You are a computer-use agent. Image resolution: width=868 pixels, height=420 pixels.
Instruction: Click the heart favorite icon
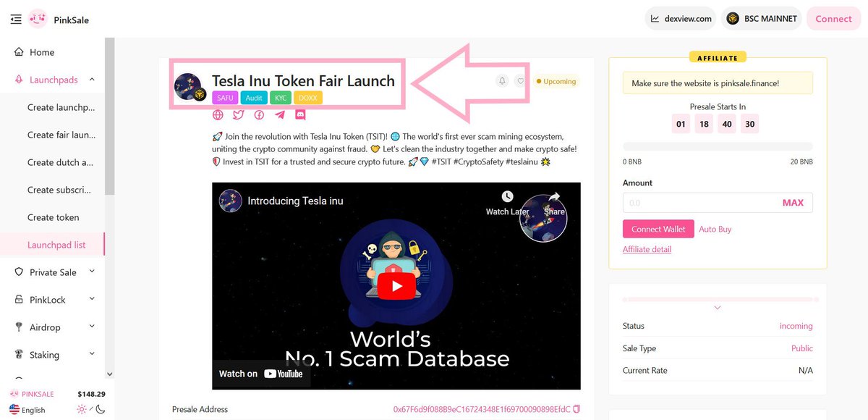(520, 81)
